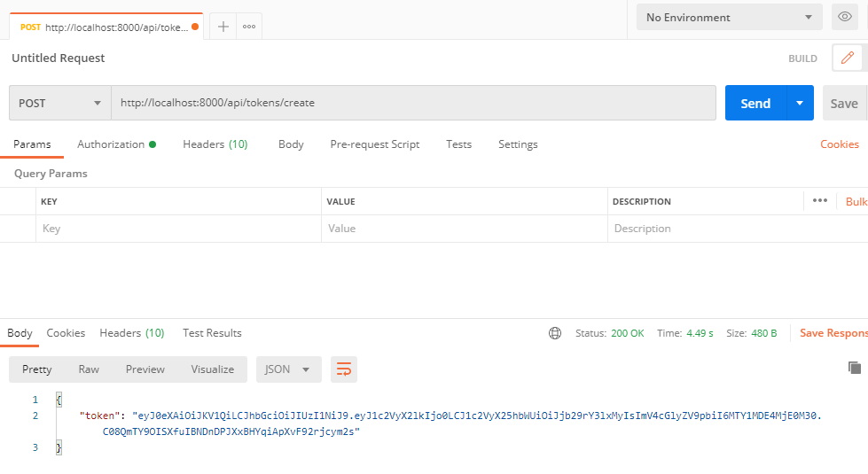Click the 200 OK status text

[627, 333]
